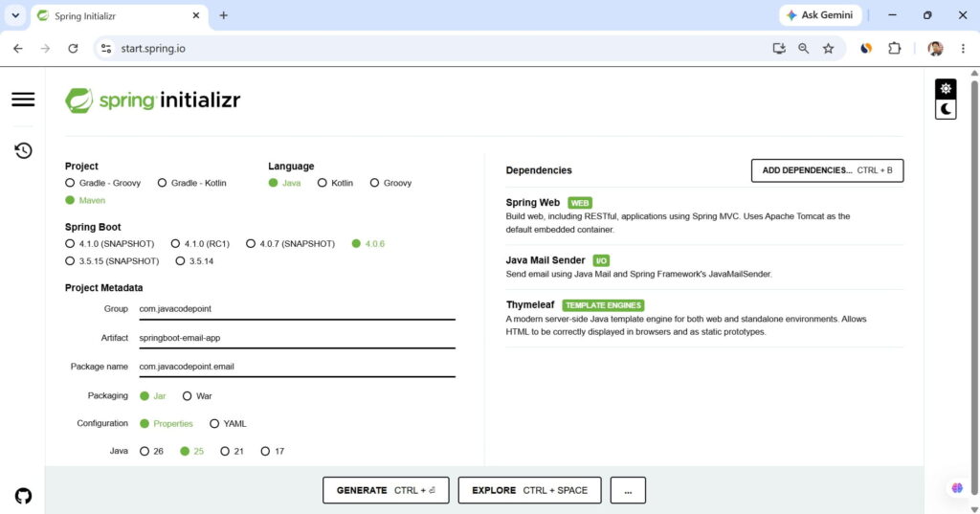Select the Thymeleaf dependency
980x514 pixels.
tap(704, 319)
